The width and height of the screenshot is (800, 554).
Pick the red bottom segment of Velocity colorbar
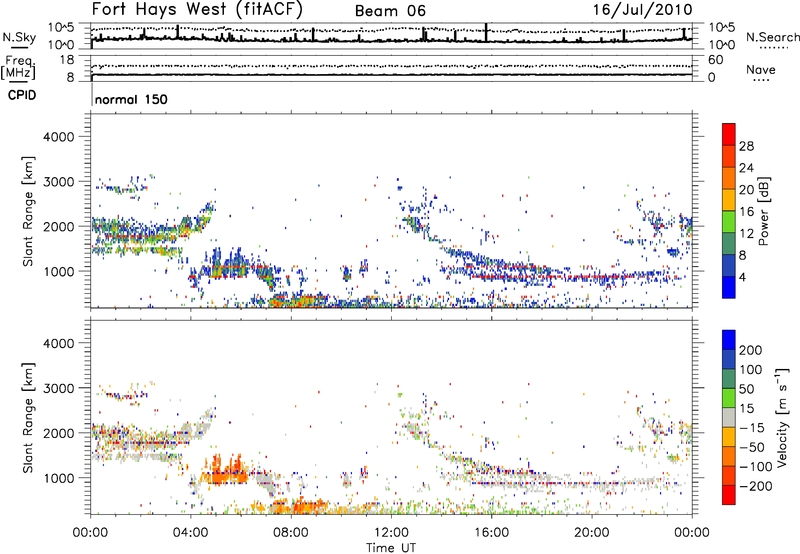[x=729, y=495]
